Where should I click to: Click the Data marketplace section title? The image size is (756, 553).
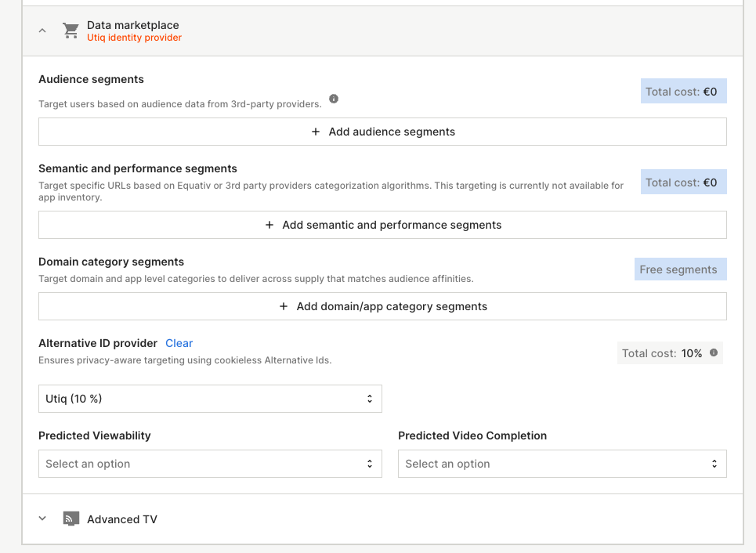132,25
